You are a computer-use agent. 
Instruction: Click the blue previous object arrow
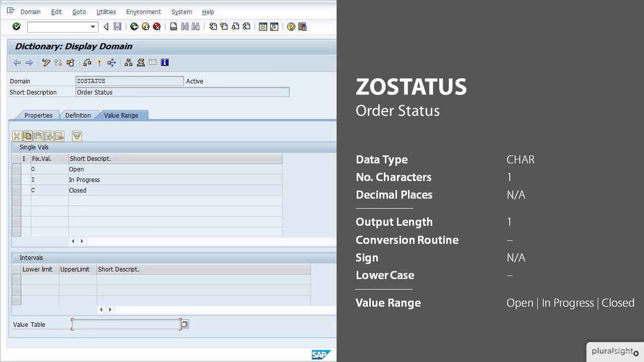pyautogui.click(x=17, y=62)
